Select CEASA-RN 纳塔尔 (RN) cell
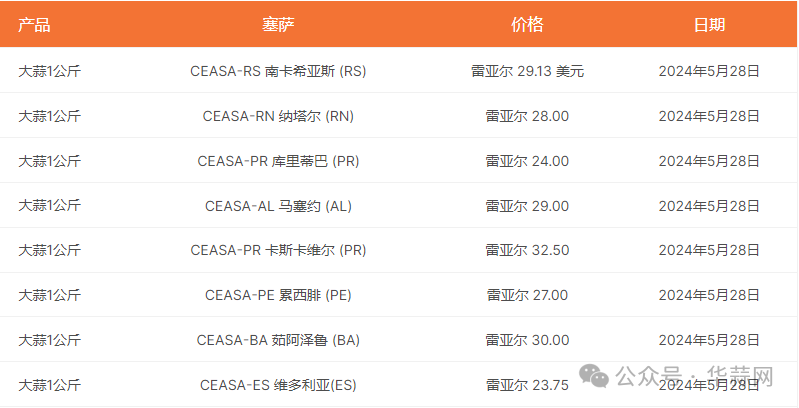The height and width of the screenshot is (408, 799). 278,116
